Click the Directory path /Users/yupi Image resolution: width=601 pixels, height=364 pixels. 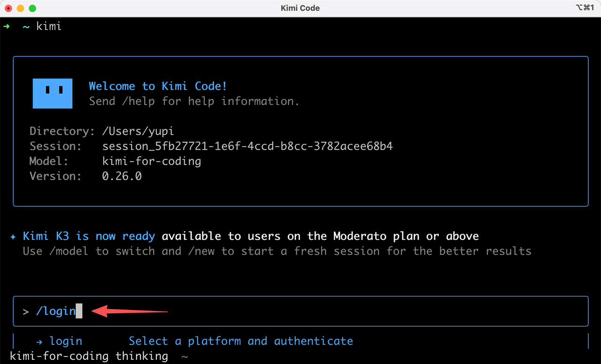point(138,131)
